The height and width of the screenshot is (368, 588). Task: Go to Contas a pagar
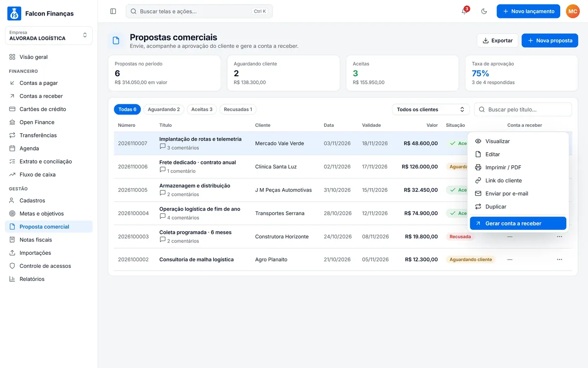tap(49, 83)
